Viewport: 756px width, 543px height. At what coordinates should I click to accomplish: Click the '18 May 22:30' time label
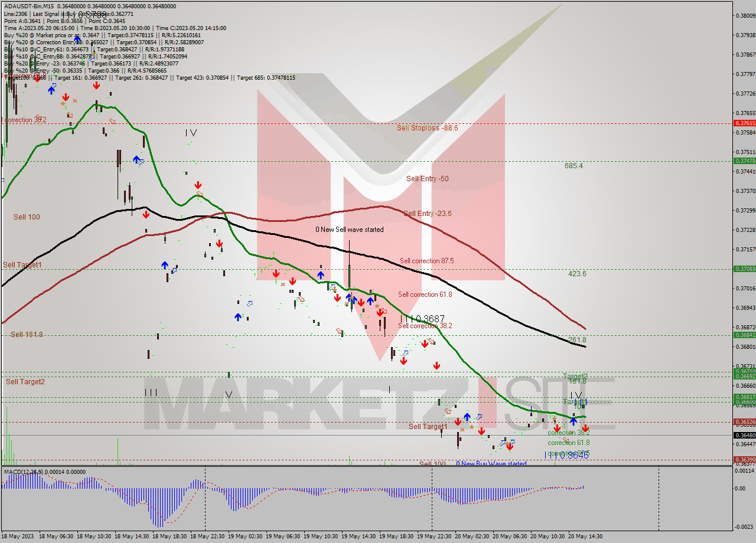click(x=207, y=536)
